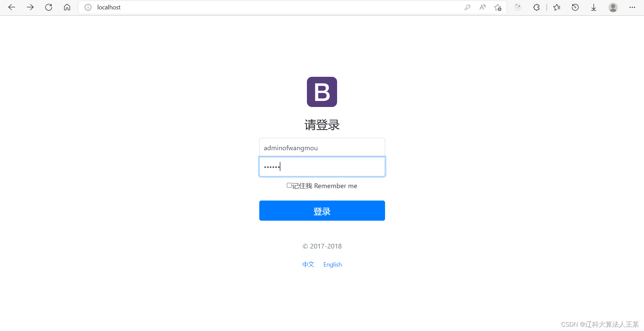Click the 记住我 Remember me label
The width and height of the screenshot is (644, 331).
tap(325, 186)
